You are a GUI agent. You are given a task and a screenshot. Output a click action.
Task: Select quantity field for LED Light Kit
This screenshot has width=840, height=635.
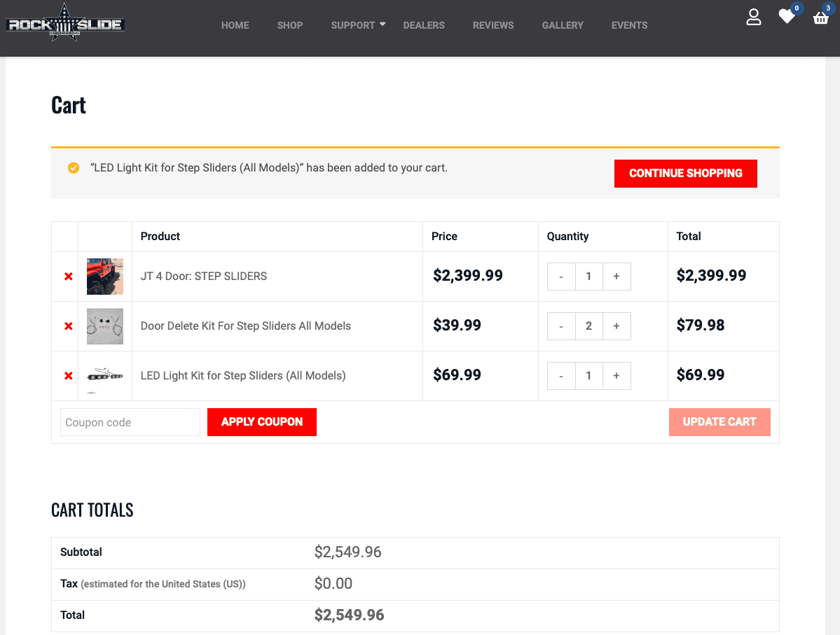pyautogui.click(x=588, y=376)
